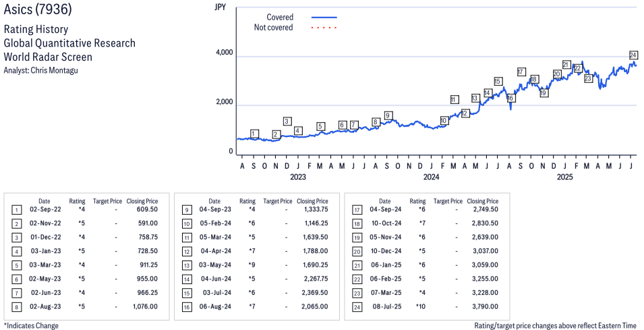Click the numbered box 16 in the table
Image resolution: width=644 pixels, height=330 pixels.
point(187,307)
